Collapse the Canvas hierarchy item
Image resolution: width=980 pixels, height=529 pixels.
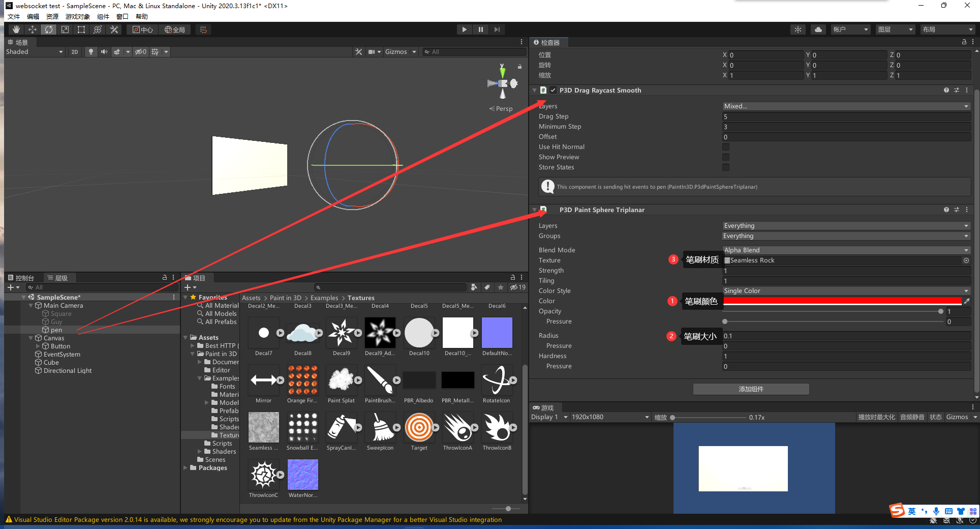(x=30, y=338)
